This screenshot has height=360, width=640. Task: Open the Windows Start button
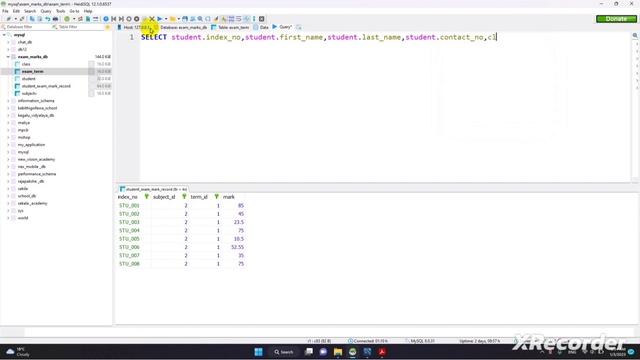click(258, 352)
